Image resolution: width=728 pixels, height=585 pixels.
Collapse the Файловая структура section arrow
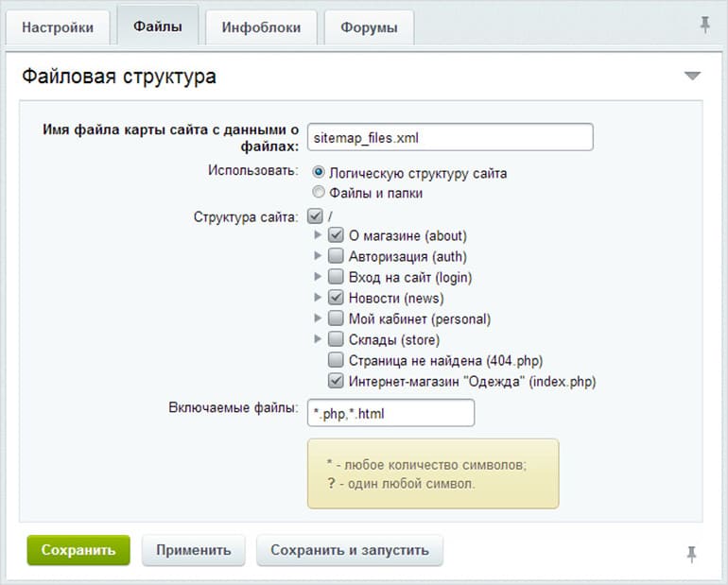[x=692, y=76]
